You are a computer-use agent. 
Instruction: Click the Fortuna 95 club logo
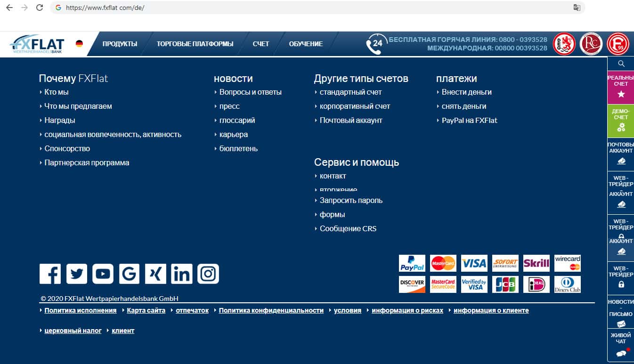618,44
